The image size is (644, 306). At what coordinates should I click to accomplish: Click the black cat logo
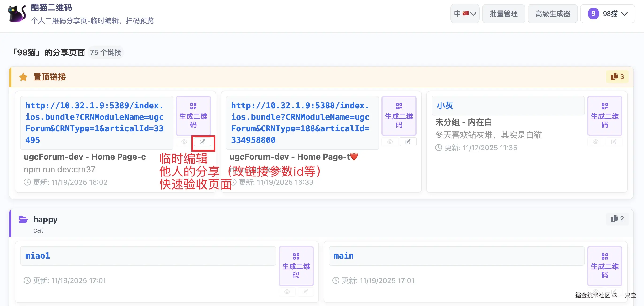(17, 14)
